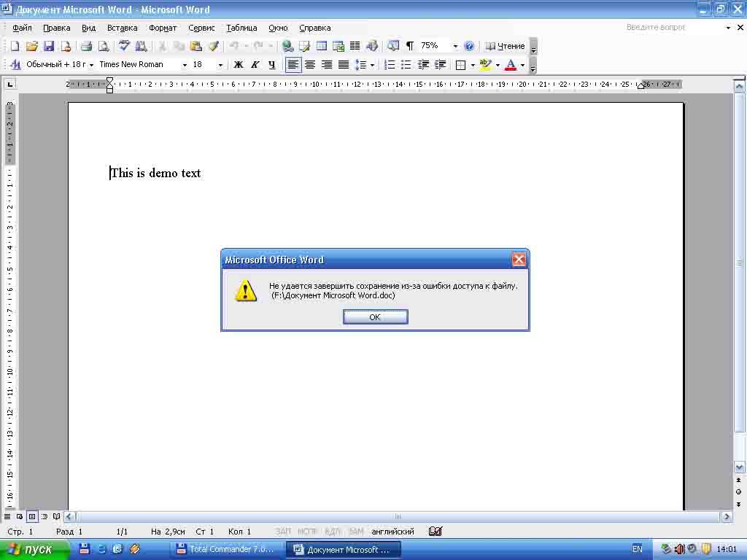Expand Standard toolbar options

tap(533, 47)
